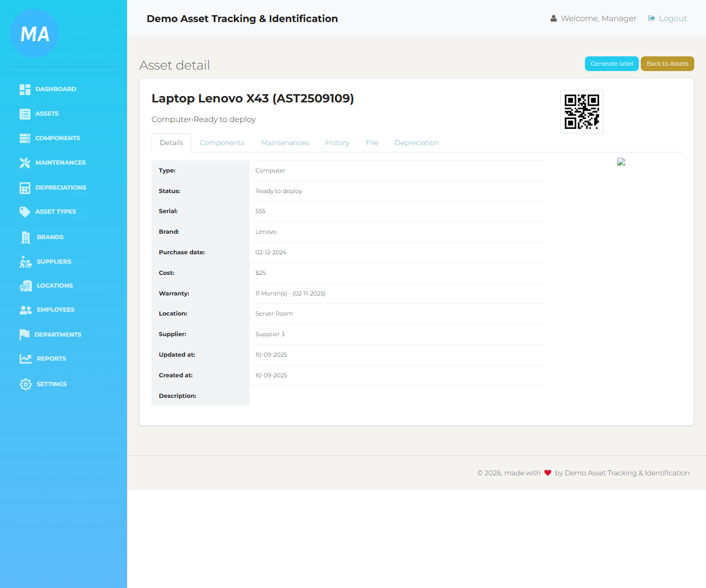Click the Locations map-pin icon
Screen dimensions: 706x588
pyautogui.click(x=25, y=286)
